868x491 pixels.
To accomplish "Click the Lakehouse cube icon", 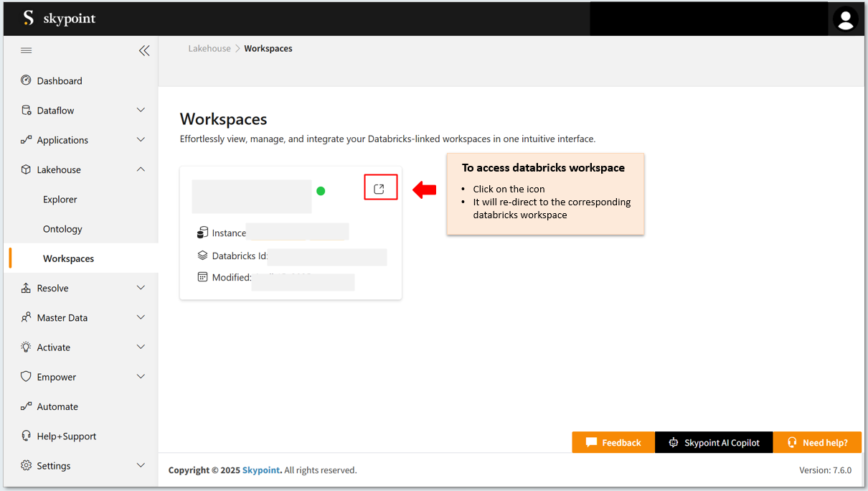I will [x=27, y=169].
